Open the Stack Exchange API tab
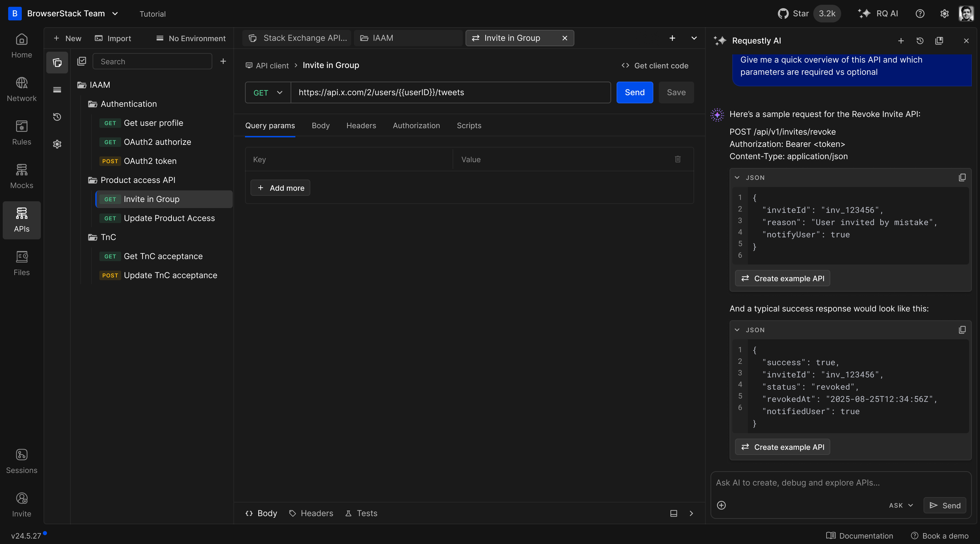980x544 pixels. pos(297,38)
